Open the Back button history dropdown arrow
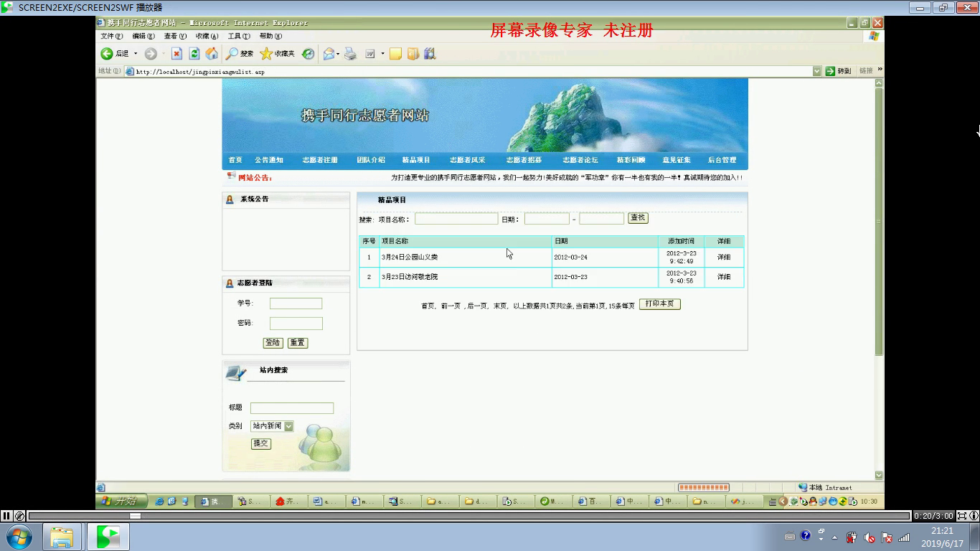The width and height of the screenshot is (980, 551). (136, 54)
